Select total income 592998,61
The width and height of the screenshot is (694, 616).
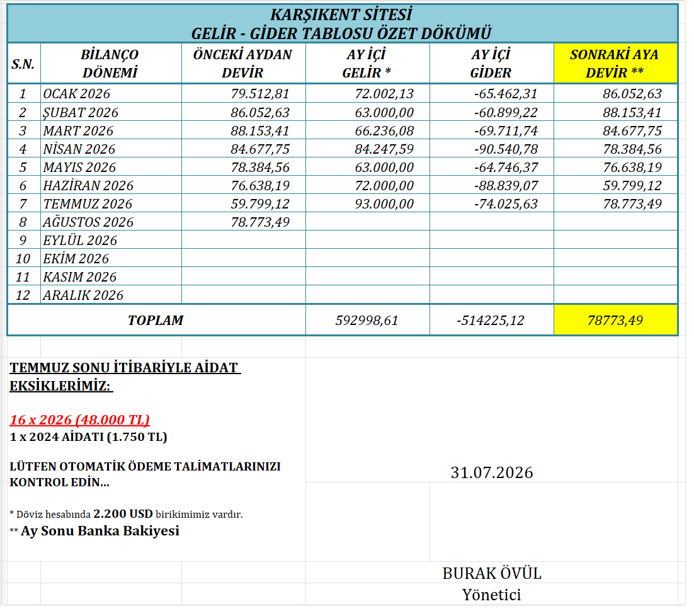(367, 320)
